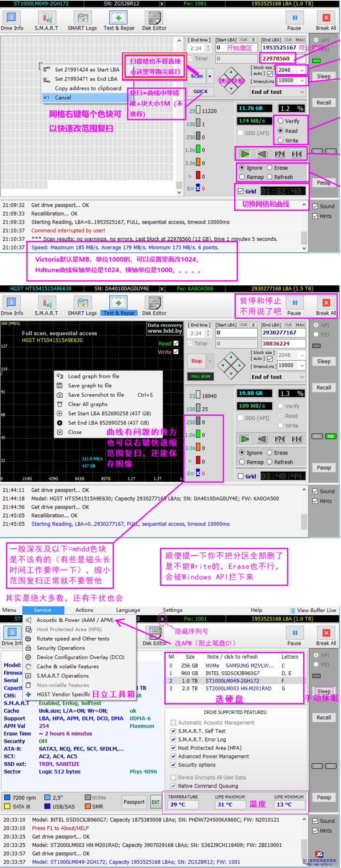This screenshot has height=868, width=341.
Task: Click Break All in the HGST graph window
Action: [326, 306]
